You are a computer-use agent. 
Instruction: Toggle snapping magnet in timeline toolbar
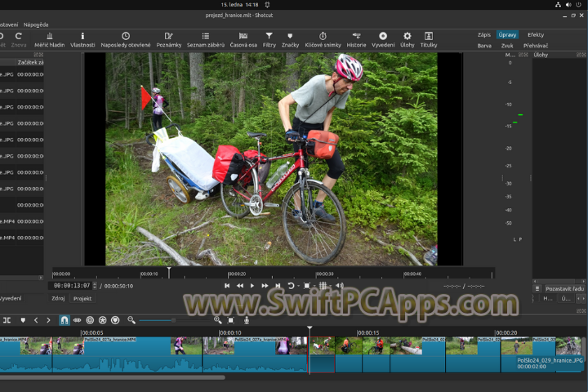pyautogui.click(x=65, y=320)
